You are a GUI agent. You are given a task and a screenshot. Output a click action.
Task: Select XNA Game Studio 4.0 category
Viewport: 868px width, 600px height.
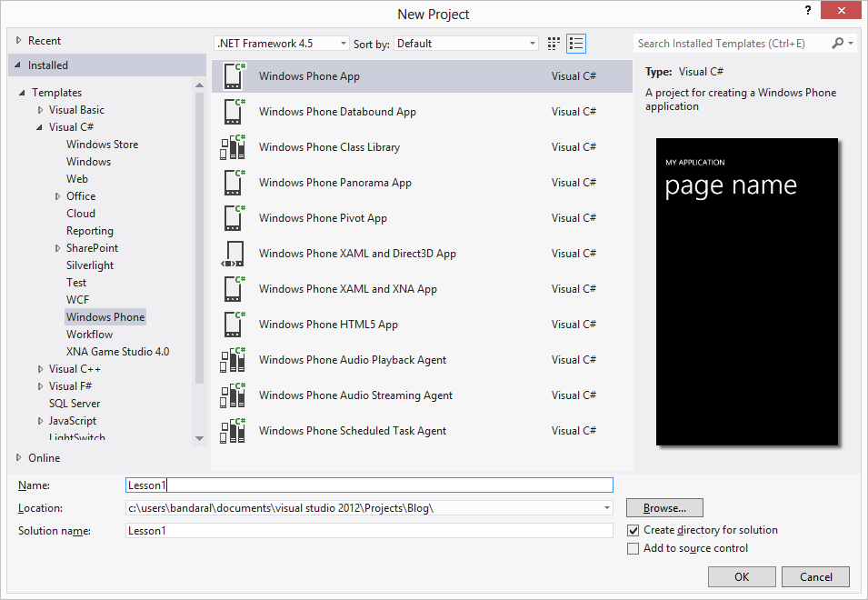117,352
